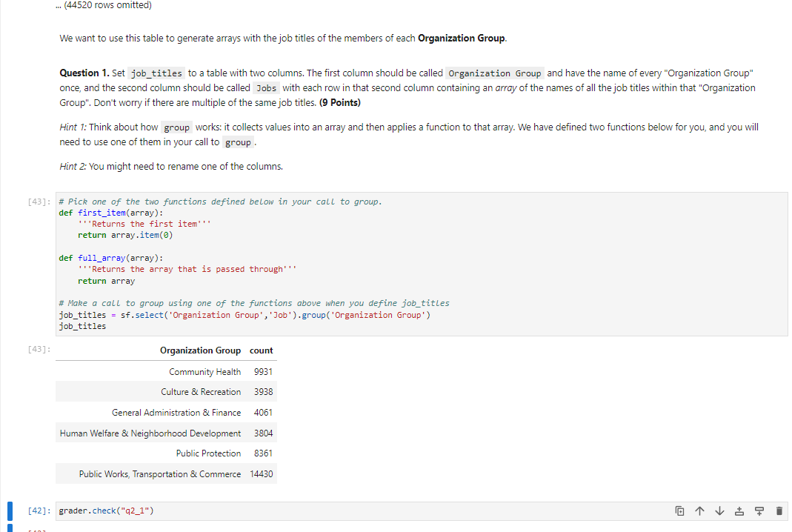Image resolution: width=792 pixels, height=532 pixels.
Task: Click the bold "Question 1." heading text
Action: pyautogui.click(x=84, y=73)
